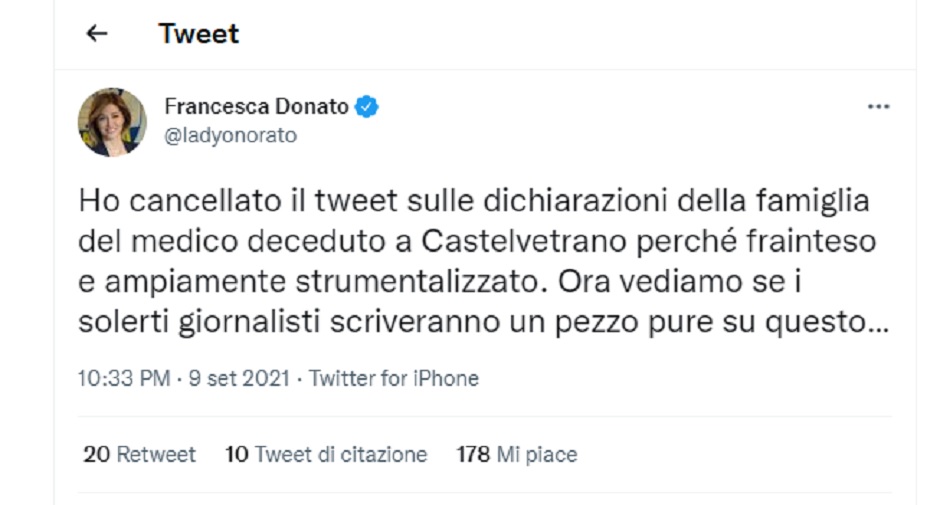View the "20 Retweet" list
940x505 pixels.
tap(140, 455)
